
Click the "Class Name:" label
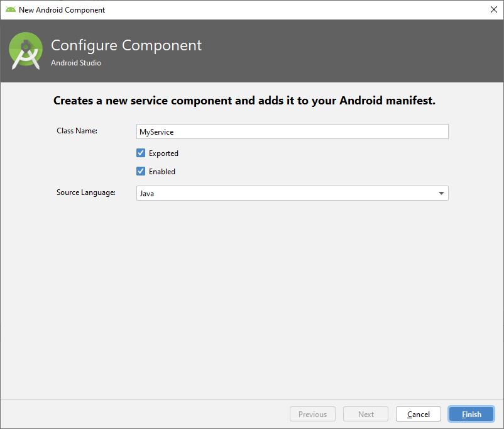(x=77, y=131)
